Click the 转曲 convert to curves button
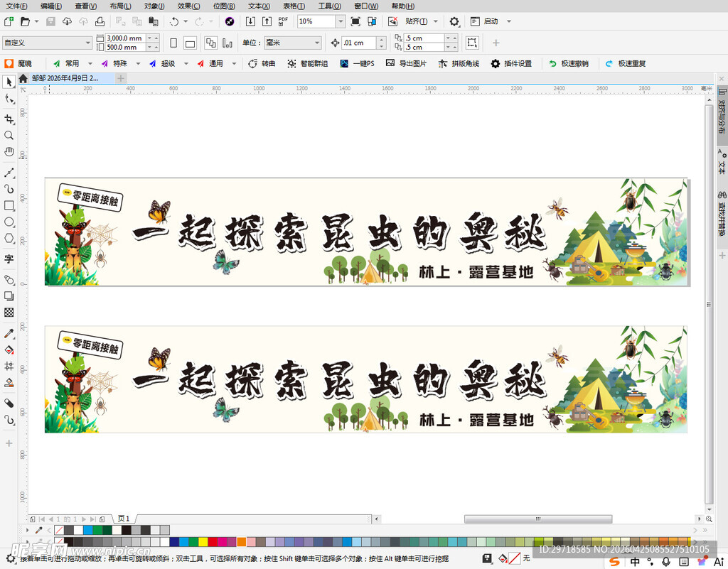The height and width of the screenshot is (569, 728). click(x=262, y=63)
